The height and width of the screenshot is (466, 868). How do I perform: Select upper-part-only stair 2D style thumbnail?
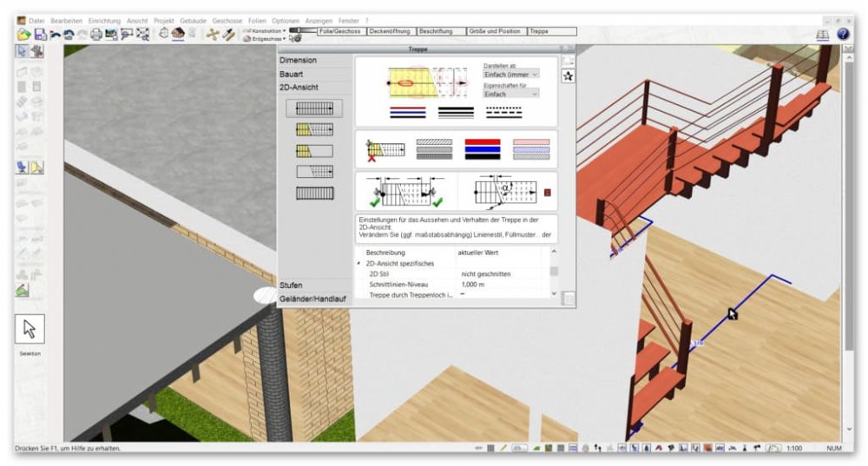point(314,172)
